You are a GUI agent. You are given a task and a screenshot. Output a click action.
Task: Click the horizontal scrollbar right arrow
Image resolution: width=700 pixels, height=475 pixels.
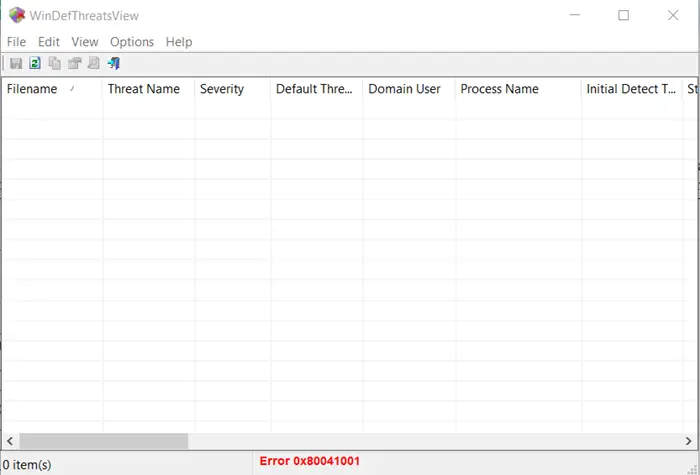688,442
